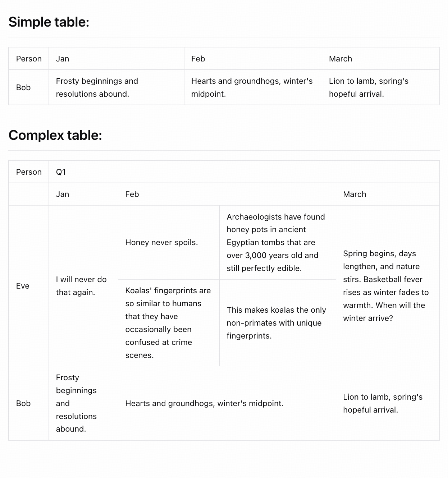The height and width of the screenshot is (478, 448).
Task: Click the "Koalas' fingerprints" cell
Action: click(168, 323)
